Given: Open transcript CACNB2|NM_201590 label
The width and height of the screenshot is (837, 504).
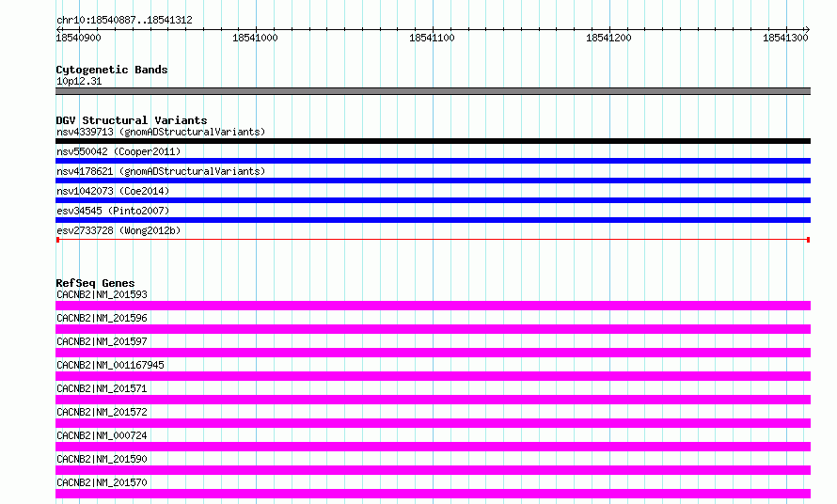Looking at the screenshot, I should (x=102, y=459).
